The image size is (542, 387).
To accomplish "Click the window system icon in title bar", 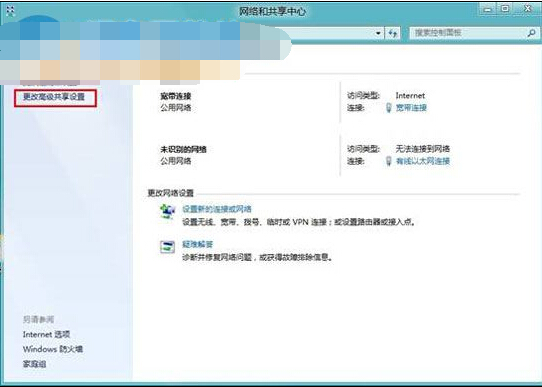I will point(11,11).
